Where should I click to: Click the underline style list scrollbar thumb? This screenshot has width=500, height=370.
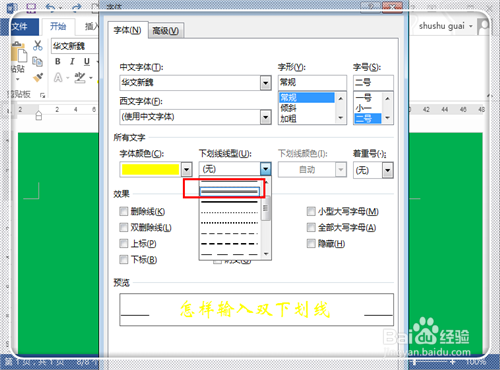coord(266,208)
